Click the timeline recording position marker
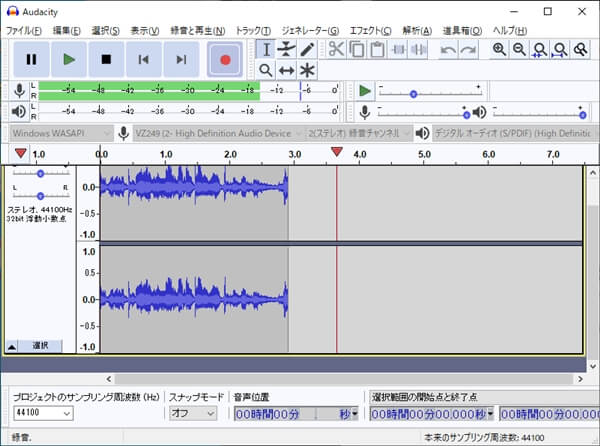Image resolution: width=600 pixels, height=446 pixels. [337, 151]
